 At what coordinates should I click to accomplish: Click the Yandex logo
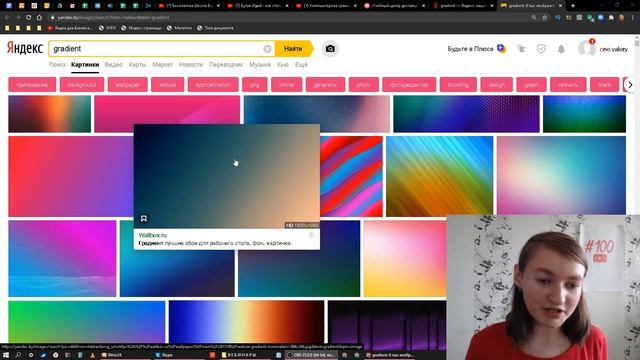pos(24,48)
